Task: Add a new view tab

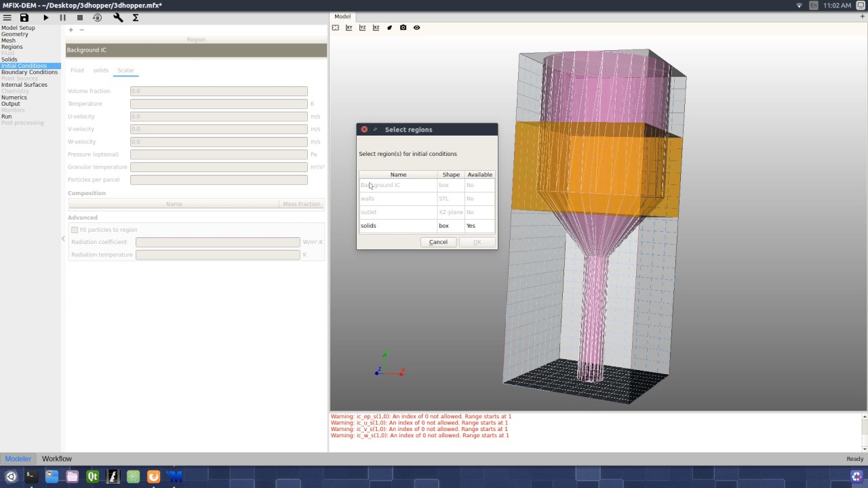Action: [863, 16]
